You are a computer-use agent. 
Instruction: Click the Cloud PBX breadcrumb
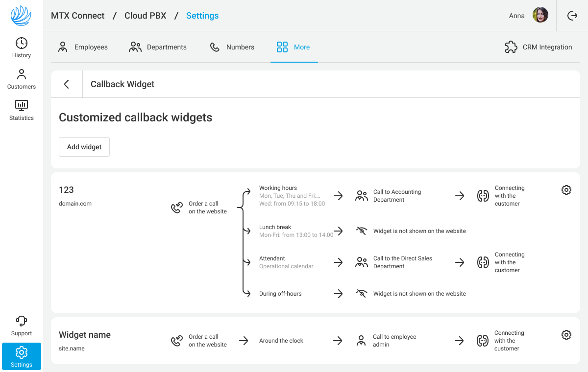145,16
